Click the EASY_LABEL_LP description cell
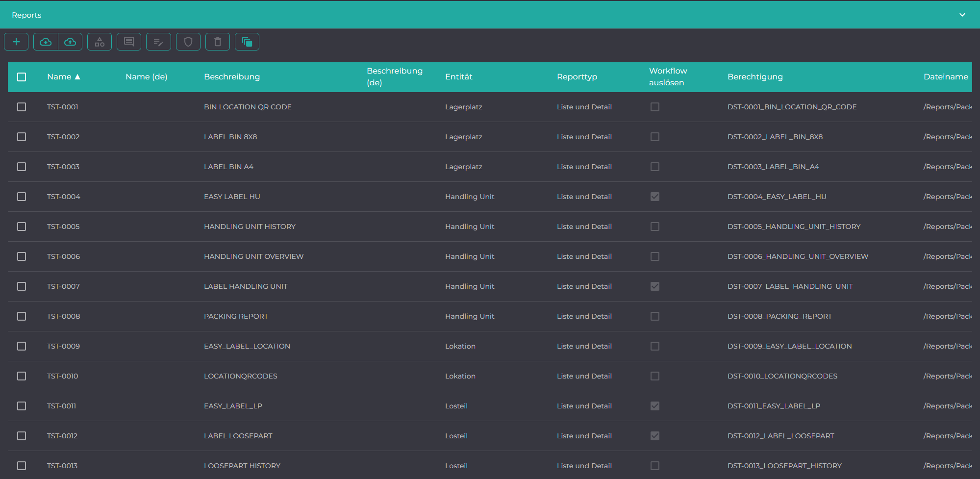The image size is (980, 479). [233, 406]
